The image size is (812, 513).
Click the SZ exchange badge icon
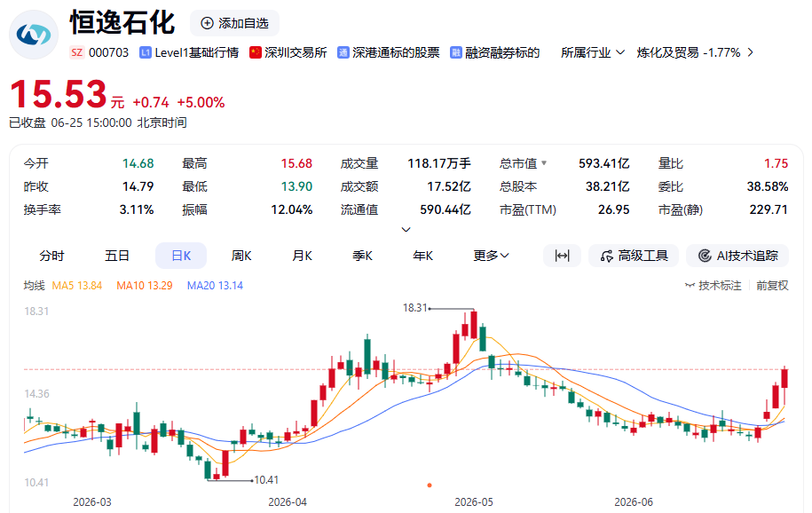76,52
